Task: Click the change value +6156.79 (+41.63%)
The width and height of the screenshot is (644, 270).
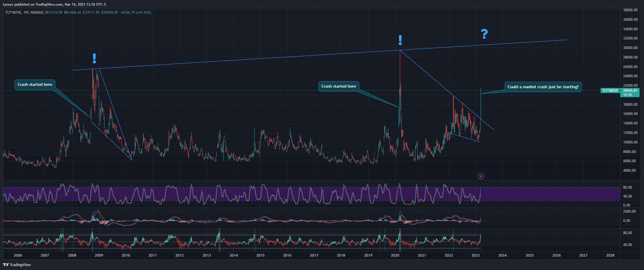Action: tap(135, 12)
